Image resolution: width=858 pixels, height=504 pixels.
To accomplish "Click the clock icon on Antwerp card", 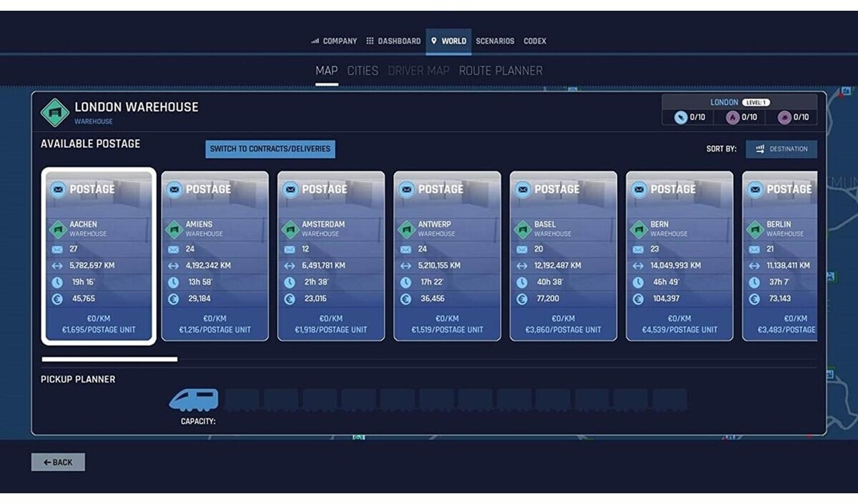I will point(405,282).
